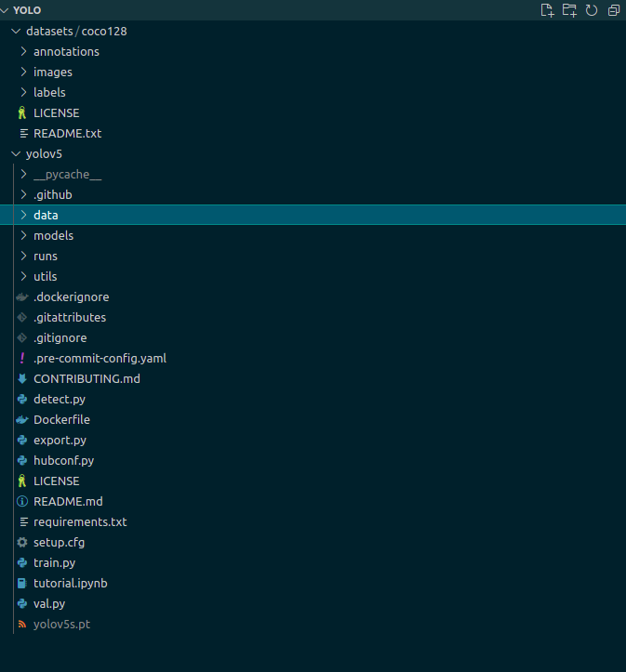Click the text-lines icon beside README.txt

click(24, 133)
